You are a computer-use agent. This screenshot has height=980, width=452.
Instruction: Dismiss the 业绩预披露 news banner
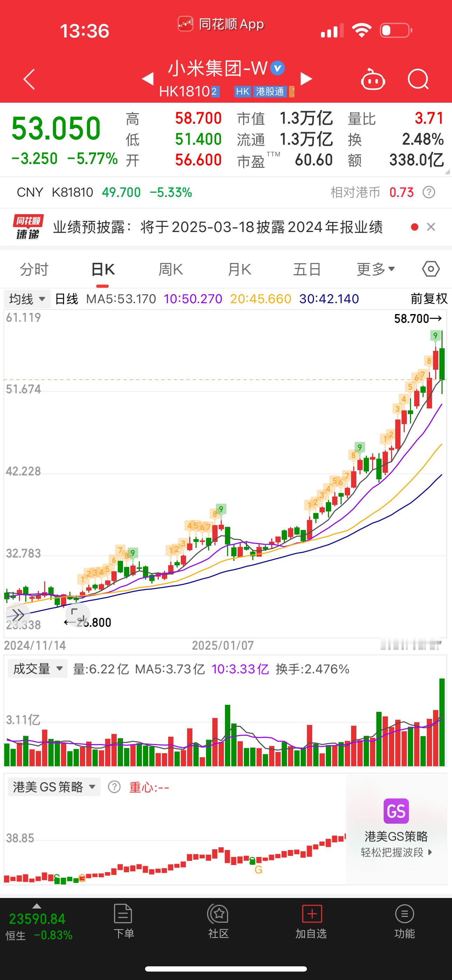tap(431, 227)
